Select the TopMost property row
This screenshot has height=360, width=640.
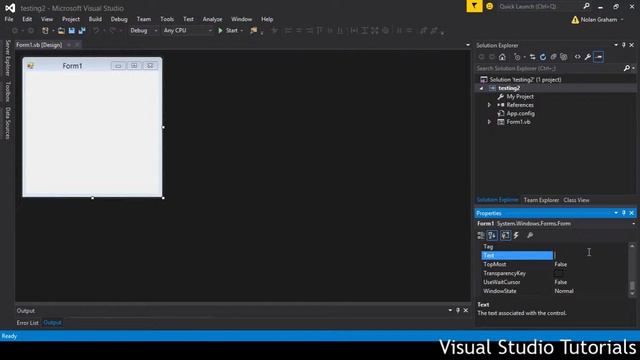(x=554, y=264)
